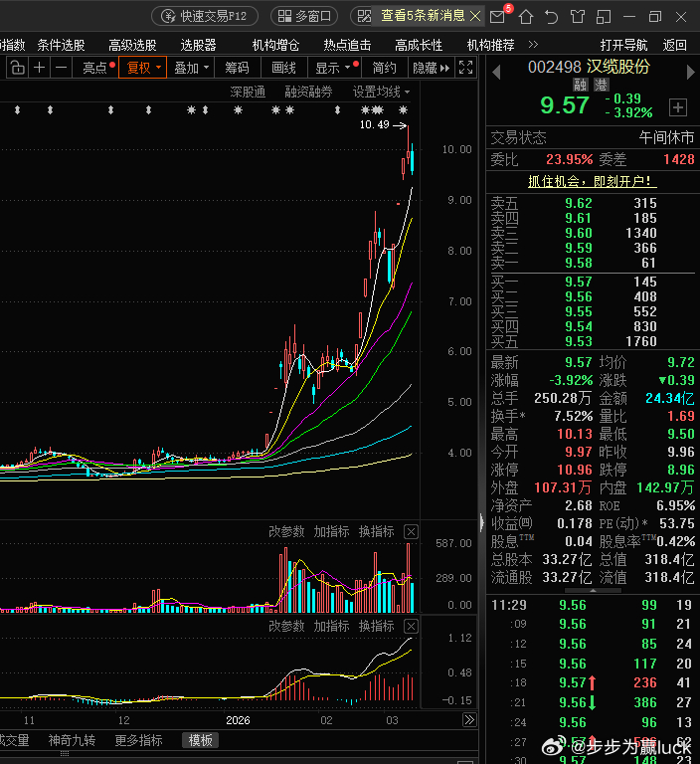Click 加指标 in MACD panel
700x764 pixels.
click(x=331, y=626)
